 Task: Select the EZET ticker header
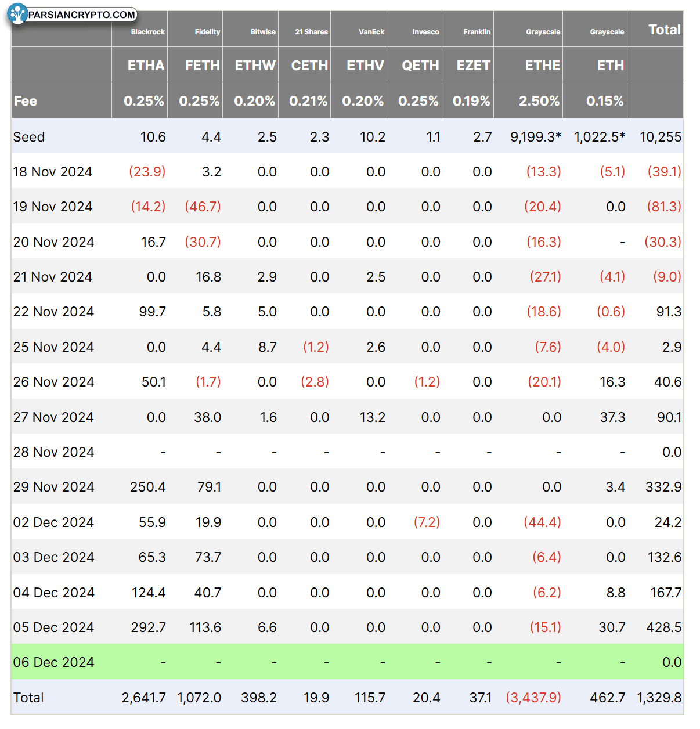[x=474, y=66]
